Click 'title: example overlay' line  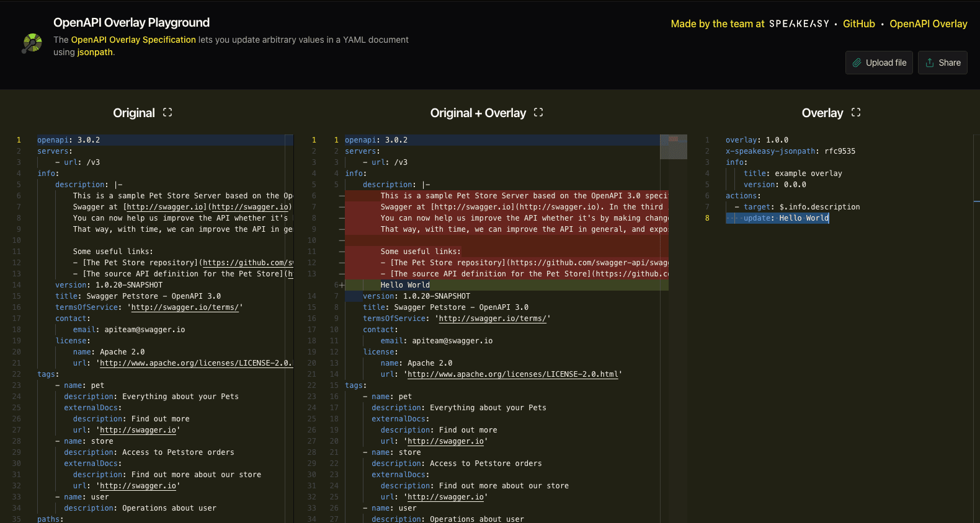pos(793,174)
